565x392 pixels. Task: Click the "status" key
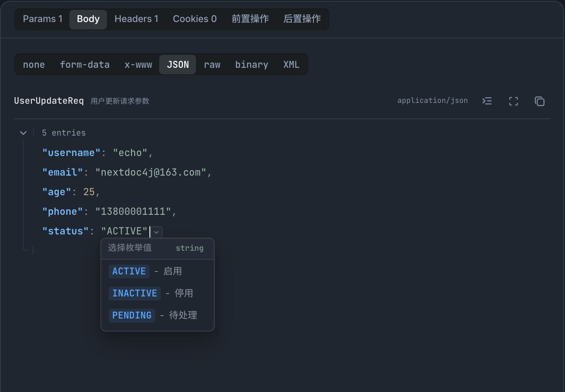[65, 231]
